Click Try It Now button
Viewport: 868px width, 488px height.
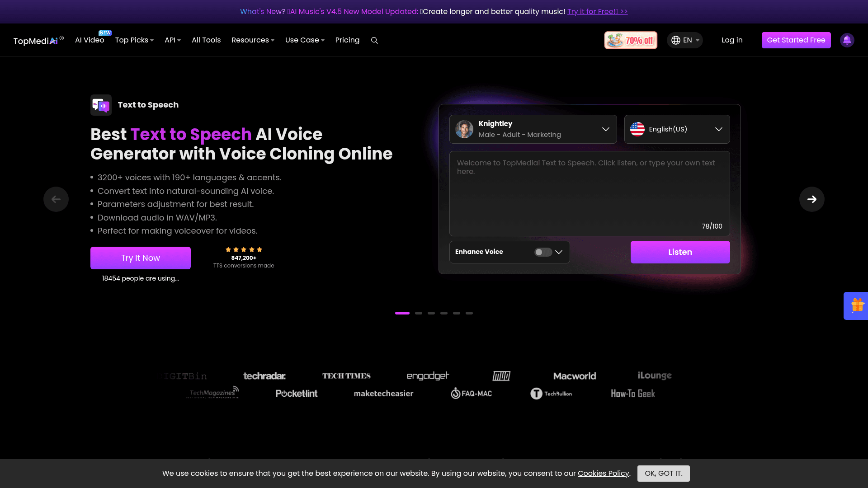(x=141, y=258)
